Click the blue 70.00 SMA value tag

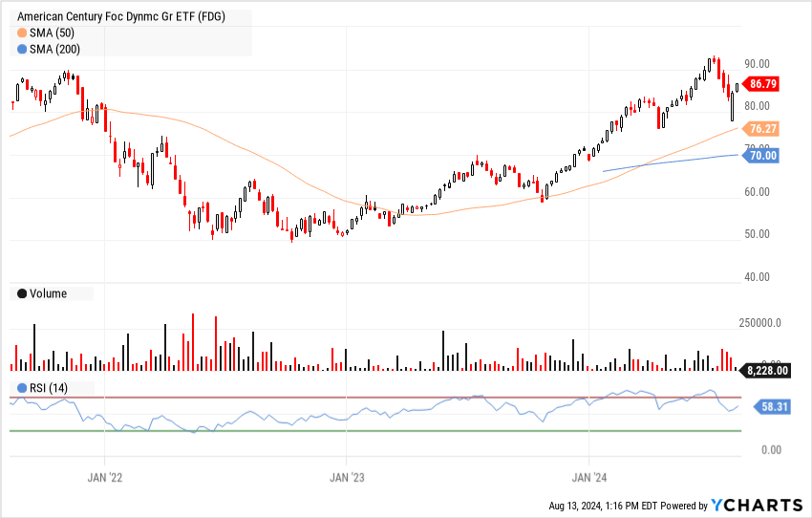pyautogui.click(x=760, y=156)
